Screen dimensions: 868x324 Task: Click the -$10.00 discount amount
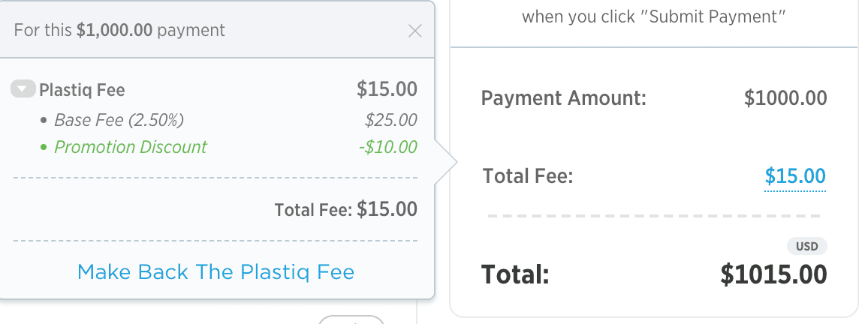(x=387, y=147)
